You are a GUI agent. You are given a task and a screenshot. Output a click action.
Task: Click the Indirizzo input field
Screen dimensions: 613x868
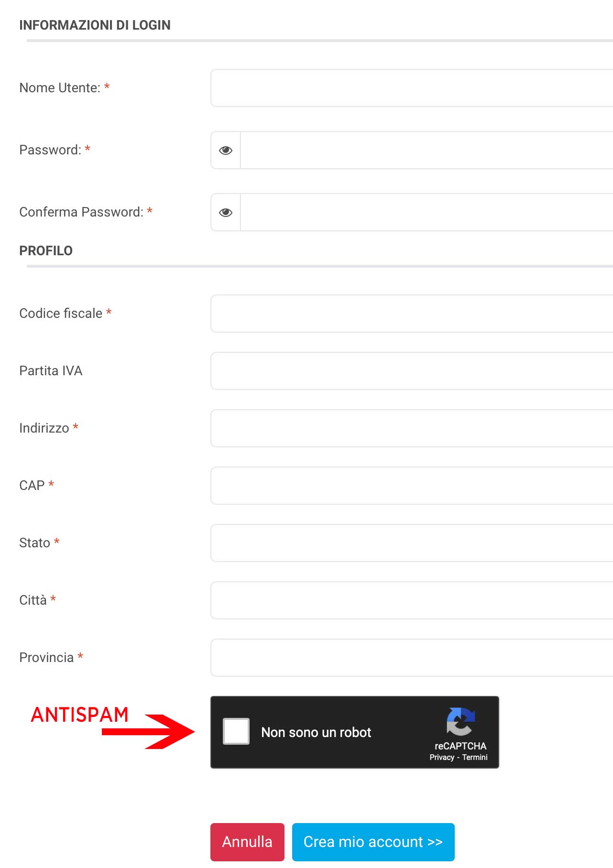click(x=411, y=428)
